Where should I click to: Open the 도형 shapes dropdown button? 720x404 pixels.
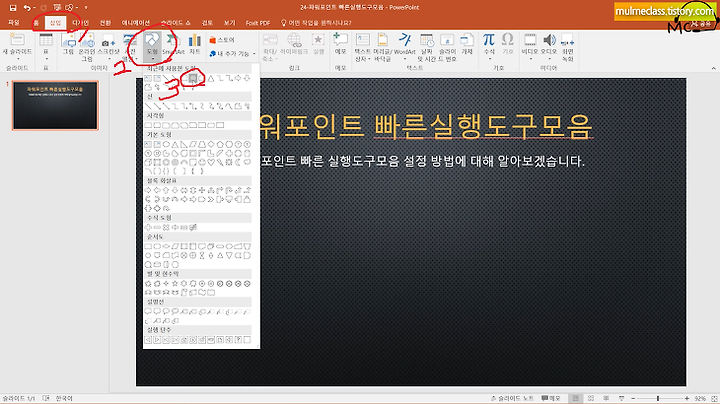(152, 47)
